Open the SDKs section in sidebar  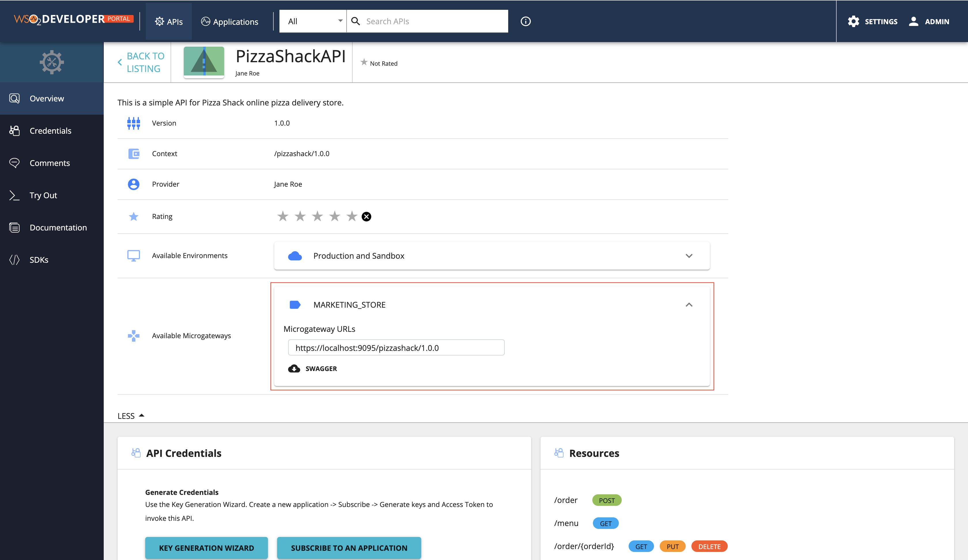pyautogui.click(x=39, y=260)
